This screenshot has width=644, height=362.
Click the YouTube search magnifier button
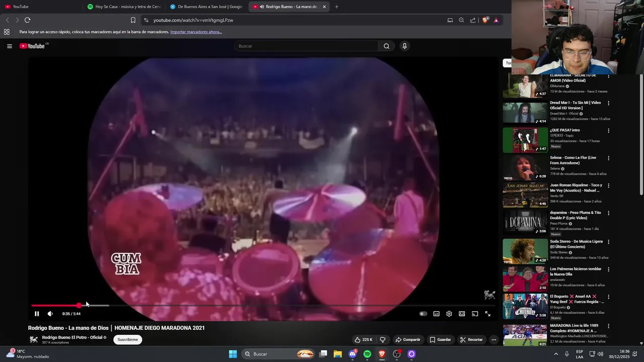[386, 46]
